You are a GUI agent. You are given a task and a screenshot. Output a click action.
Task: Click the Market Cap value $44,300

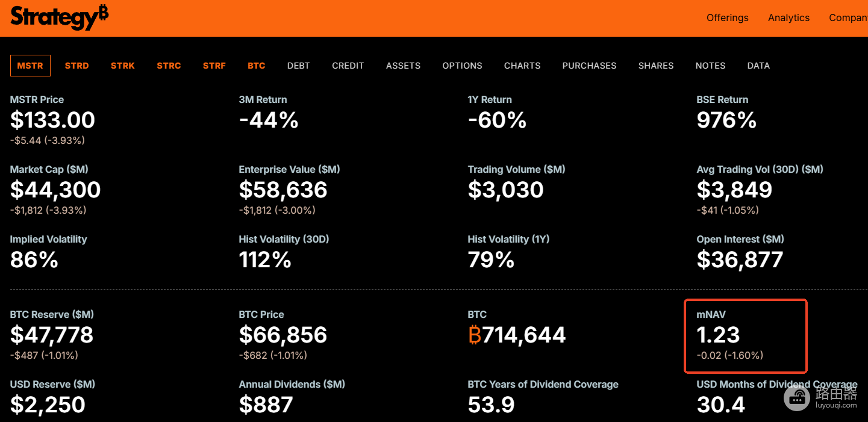point(55,190)
